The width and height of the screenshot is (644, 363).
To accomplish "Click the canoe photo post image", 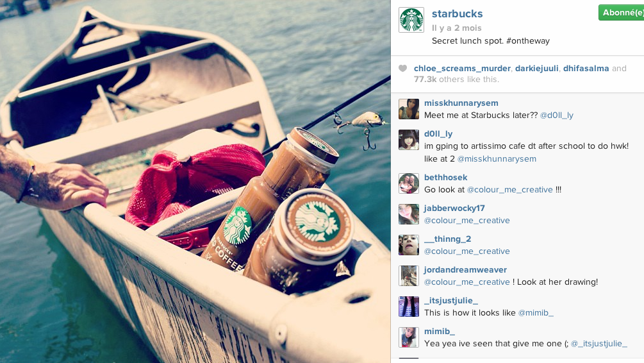I will tap(195, 181).
